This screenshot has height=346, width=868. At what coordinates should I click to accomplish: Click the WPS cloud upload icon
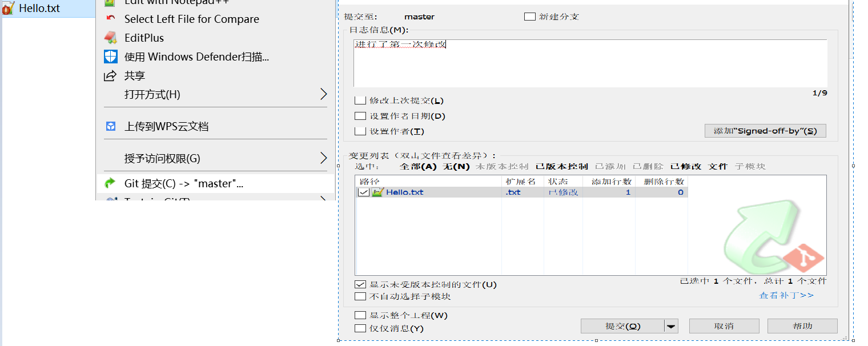tap(110, 126)
